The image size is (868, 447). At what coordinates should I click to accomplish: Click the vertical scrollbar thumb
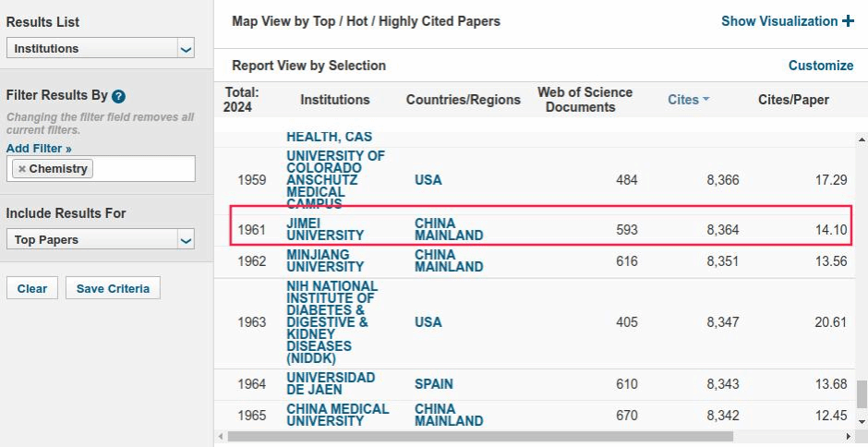pyautogui.click(x=862, y=394)
